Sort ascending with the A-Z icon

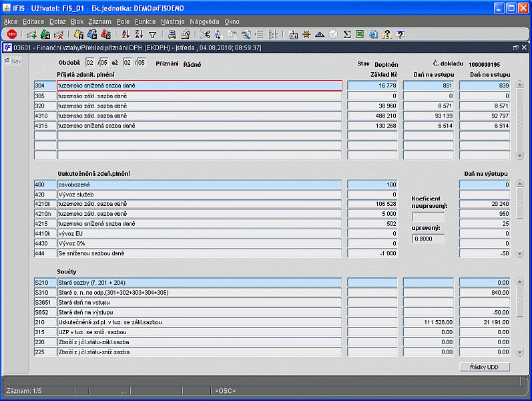pyautogui.click(x=125, y=34)
